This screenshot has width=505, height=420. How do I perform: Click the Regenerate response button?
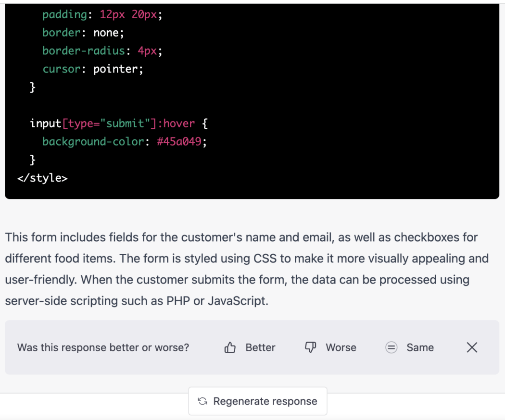(x=257, y=401)
